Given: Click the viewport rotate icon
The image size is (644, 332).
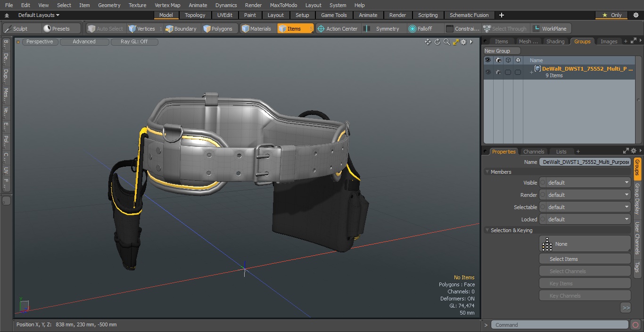Looking at the screenshot, I should (437, 42).
